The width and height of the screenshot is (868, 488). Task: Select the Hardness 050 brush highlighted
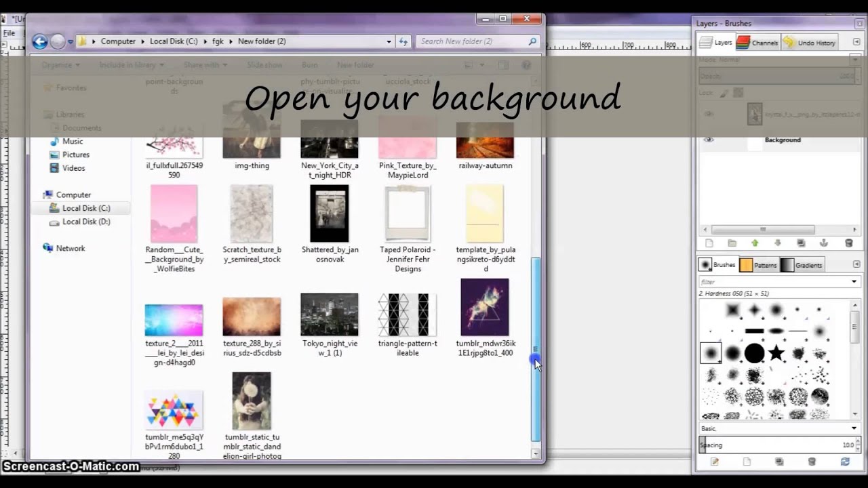pos(711,353)
